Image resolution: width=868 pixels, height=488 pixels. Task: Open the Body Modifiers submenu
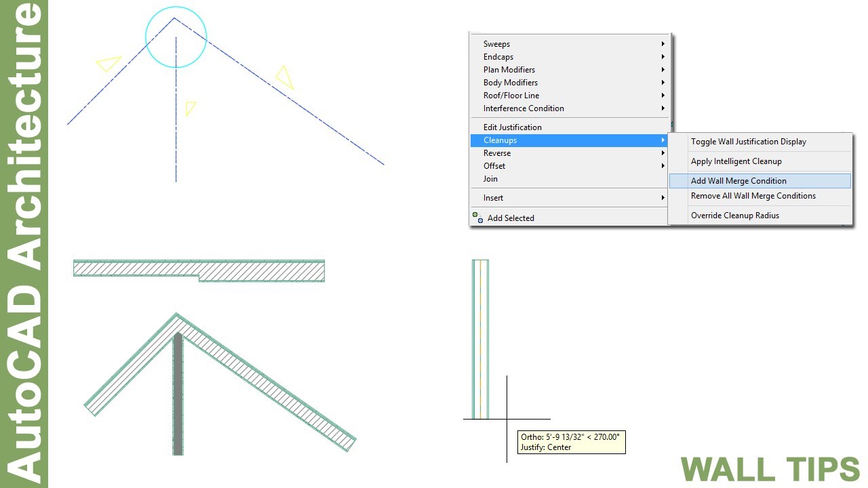coord(570,83)
